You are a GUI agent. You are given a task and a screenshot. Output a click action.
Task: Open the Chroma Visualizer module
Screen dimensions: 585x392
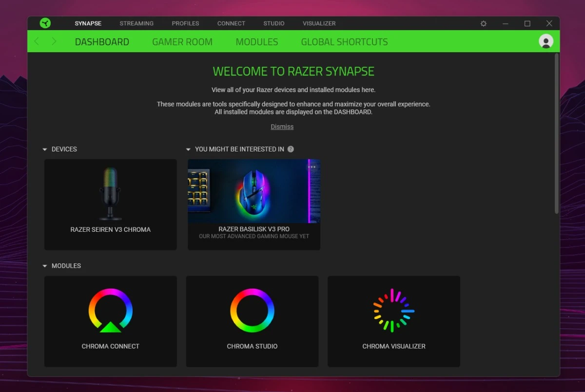click(393, 321)
